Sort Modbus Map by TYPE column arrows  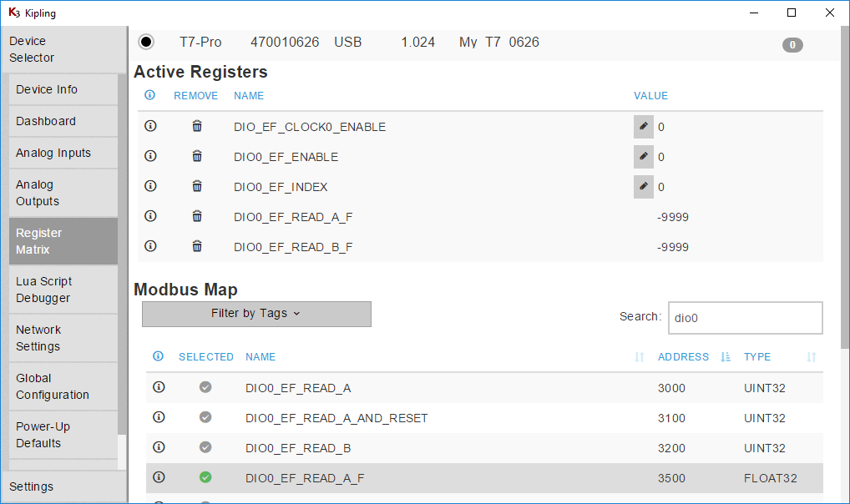tap(811, 357)
